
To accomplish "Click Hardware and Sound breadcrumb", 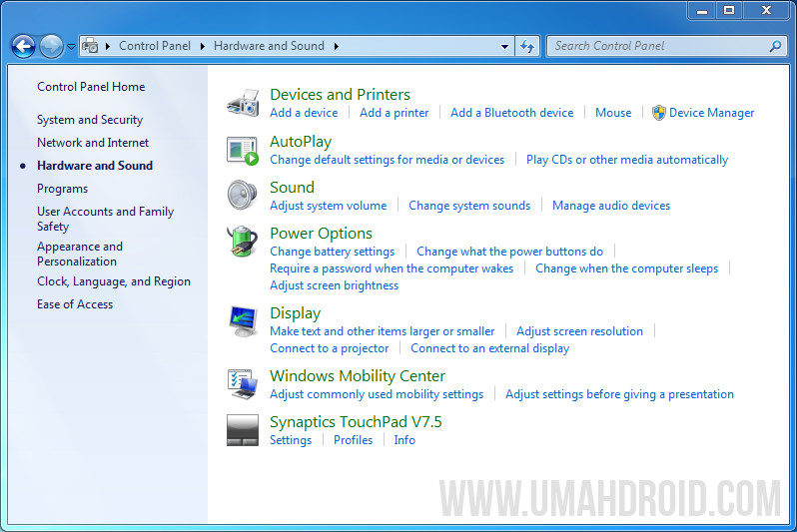I will pos(269,46).
